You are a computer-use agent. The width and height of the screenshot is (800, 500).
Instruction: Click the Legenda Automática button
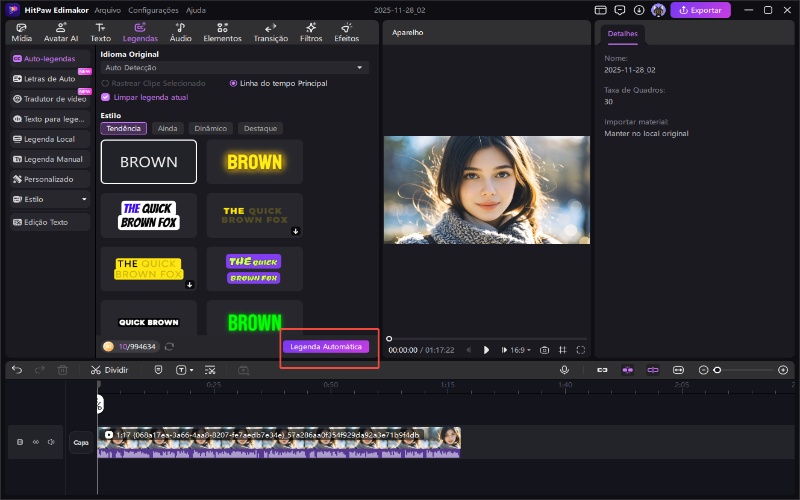coord(326,346)
